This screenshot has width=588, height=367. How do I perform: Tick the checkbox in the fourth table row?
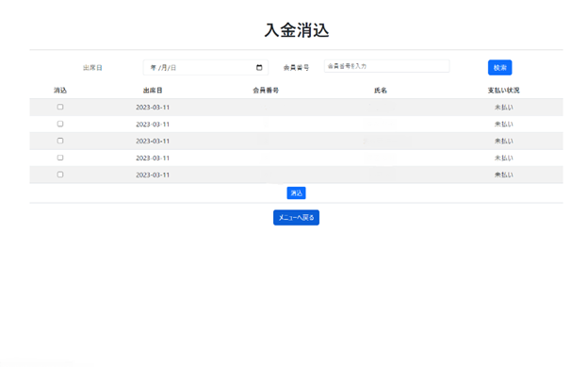[x=60, y=158]
